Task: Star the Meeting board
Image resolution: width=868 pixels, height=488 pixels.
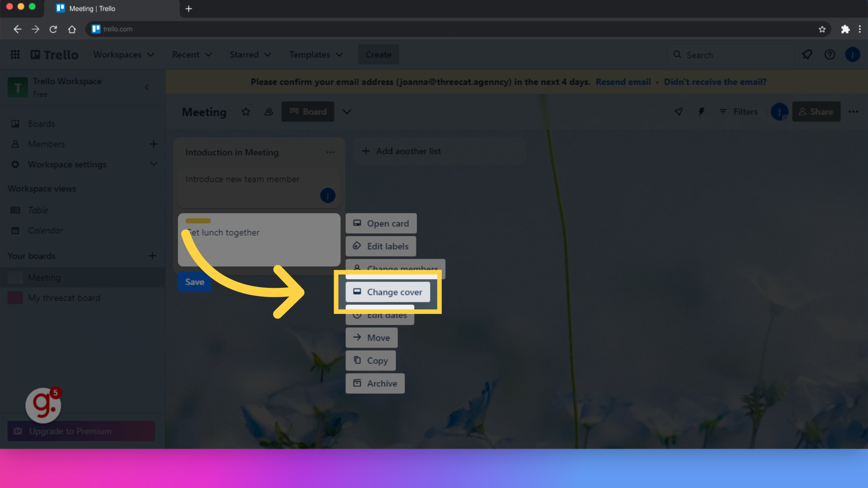Action: click(x=245, y=112)
